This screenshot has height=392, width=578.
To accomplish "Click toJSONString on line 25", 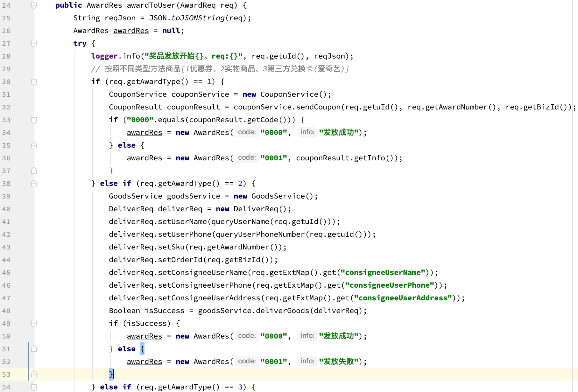I will [x=198, y=18].
